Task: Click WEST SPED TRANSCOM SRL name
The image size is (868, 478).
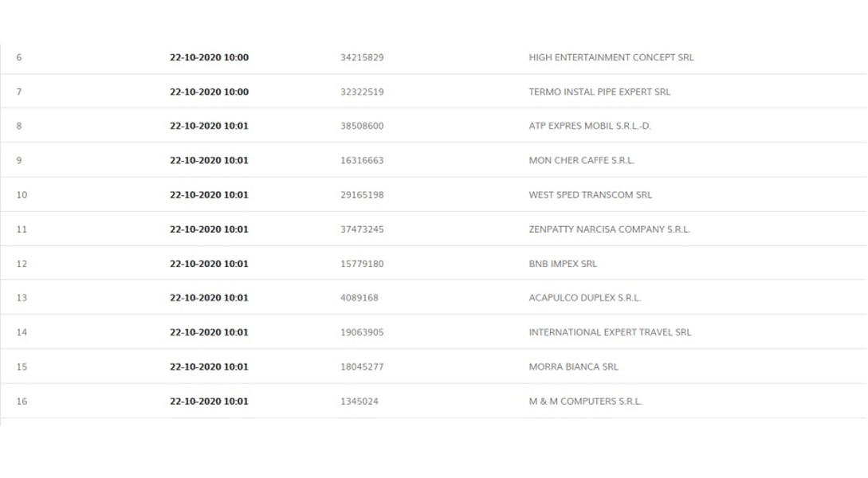Action: coord(590,194)
